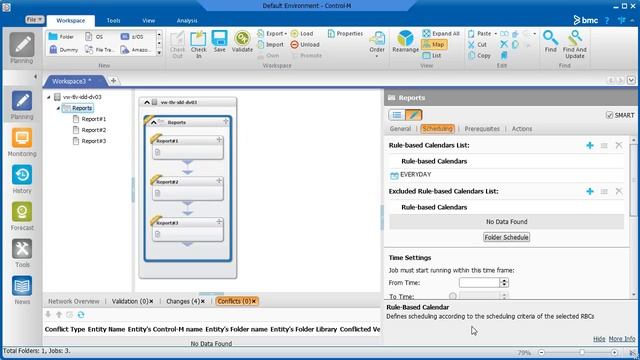This screenshot has width=640, height=360.
Task: Open Tools domain in sidebar
Action: point(22,253)
